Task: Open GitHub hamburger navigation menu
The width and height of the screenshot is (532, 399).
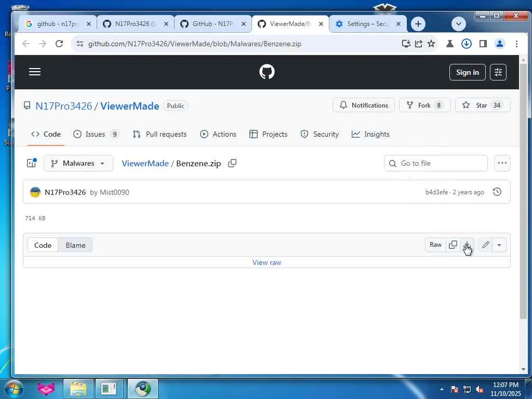Action: tap(35, 72)
